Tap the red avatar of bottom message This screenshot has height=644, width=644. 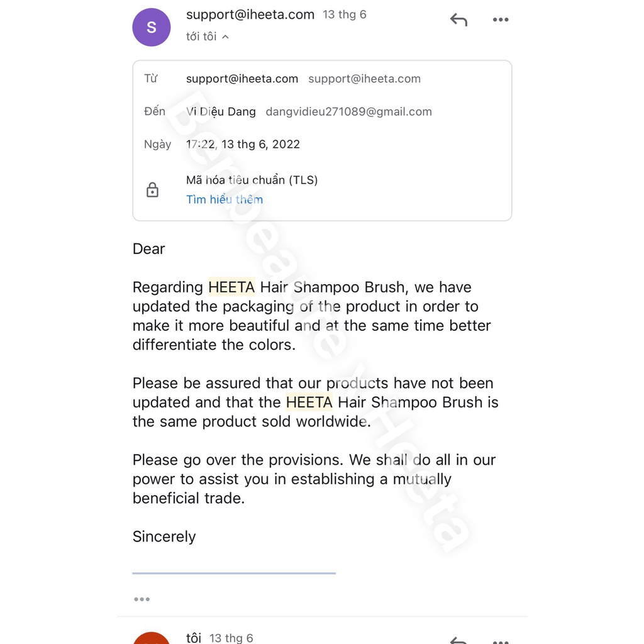[x=152, y=638]
